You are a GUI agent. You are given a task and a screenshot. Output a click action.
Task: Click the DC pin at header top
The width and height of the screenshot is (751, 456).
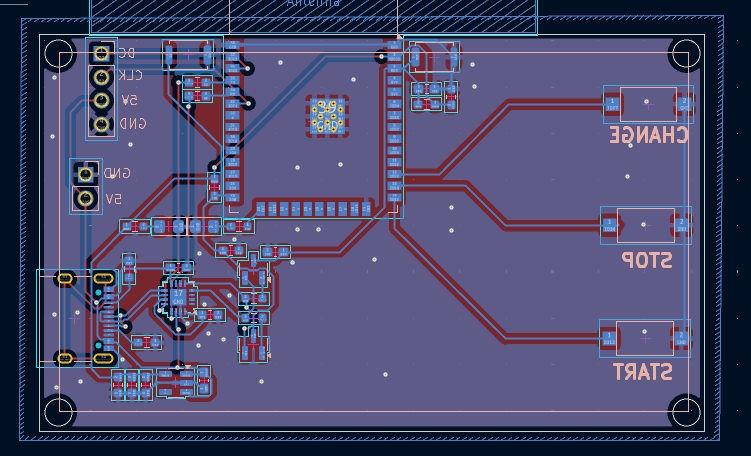[101, 52]
